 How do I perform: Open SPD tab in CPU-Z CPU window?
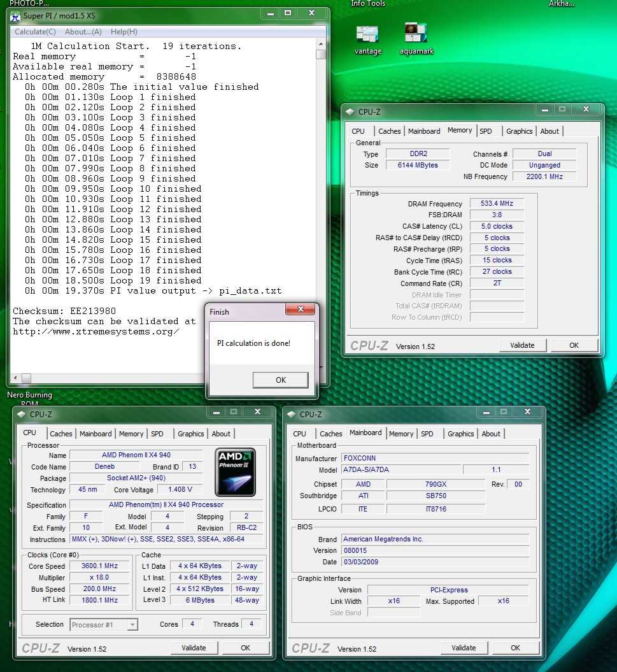(x=157, y=434)
